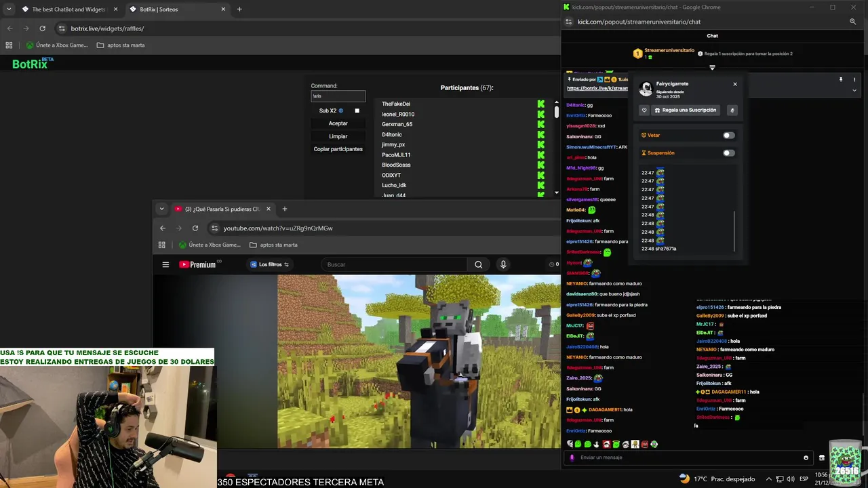Open tab list dropdown in BotRix window
The image size is (868, 488).
pos(9,9)
